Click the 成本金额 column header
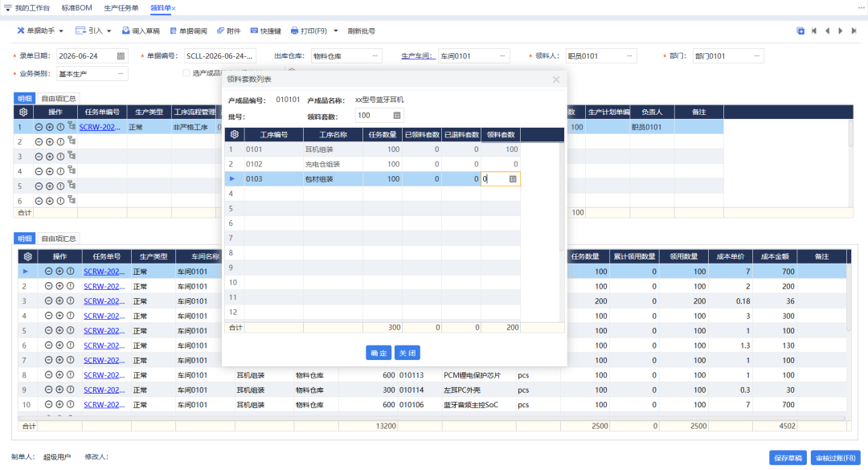The image size is (868, 470). pyautogui.click(x=775, y=256)
